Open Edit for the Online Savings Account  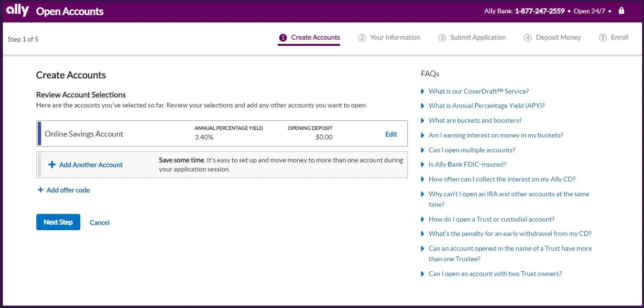(x=391, y=134)
